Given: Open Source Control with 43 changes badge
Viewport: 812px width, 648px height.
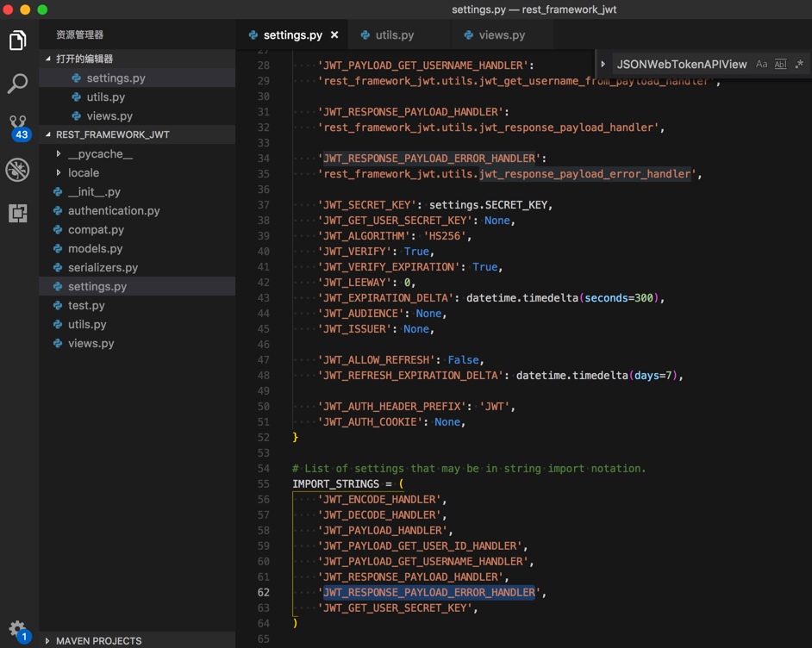Looking at the screenshot, I should coord(17,127).
